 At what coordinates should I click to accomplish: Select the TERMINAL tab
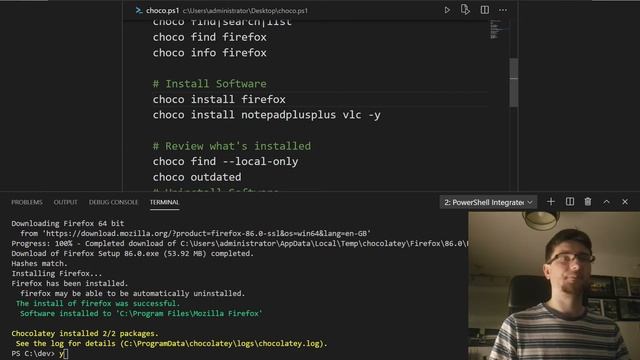pos(164,202)
